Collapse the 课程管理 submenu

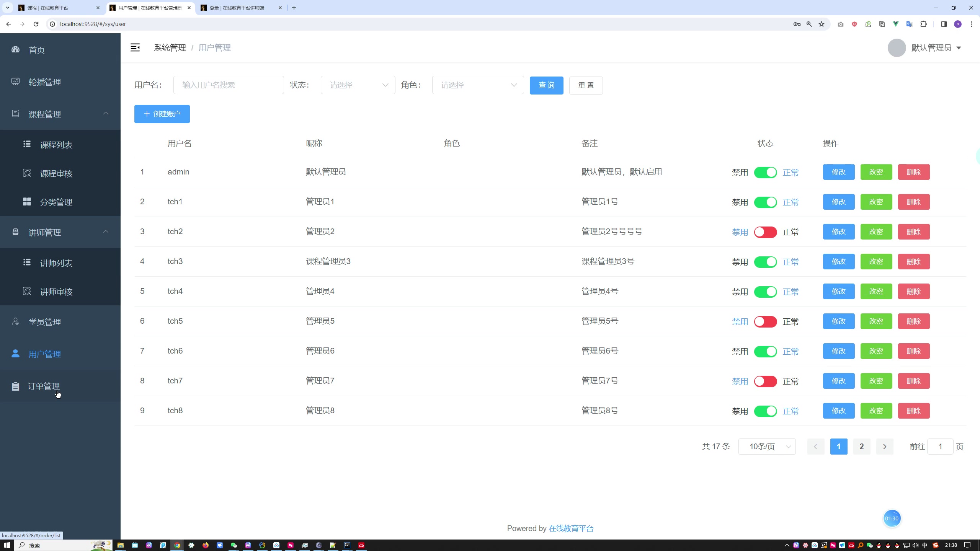[60, 114]
